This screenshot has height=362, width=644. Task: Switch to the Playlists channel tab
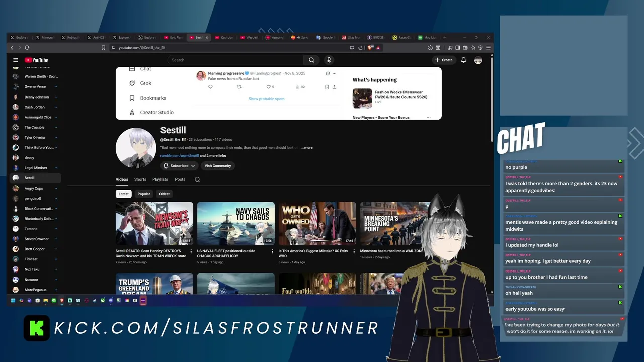pyautogui.click(x=160, y=179)
